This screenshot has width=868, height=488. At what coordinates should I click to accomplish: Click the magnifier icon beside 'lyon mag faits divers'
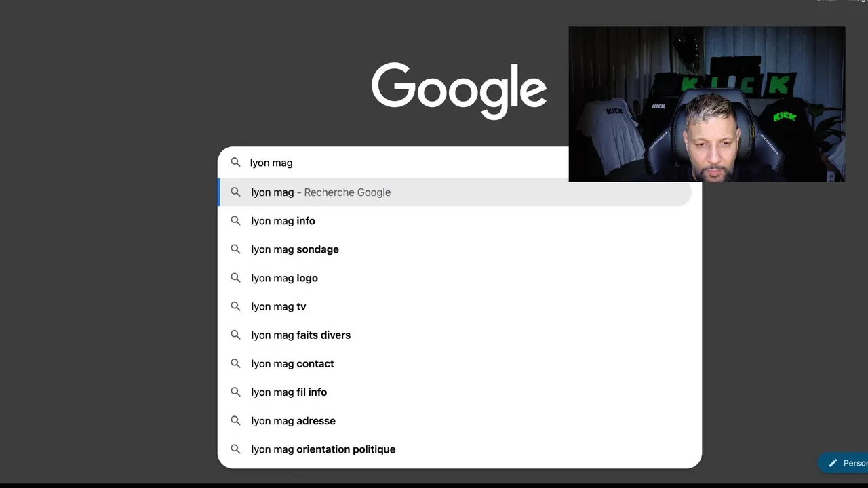(235, 335)
